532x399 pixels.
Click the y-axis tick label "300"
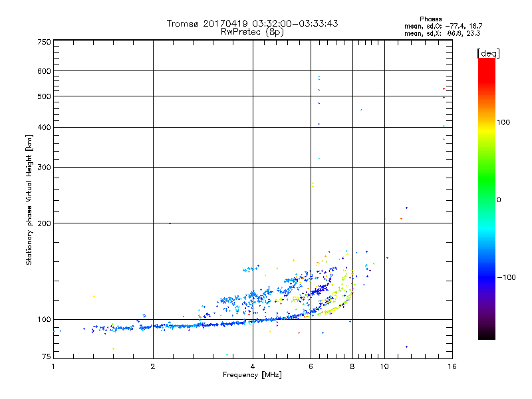point(44,168)
